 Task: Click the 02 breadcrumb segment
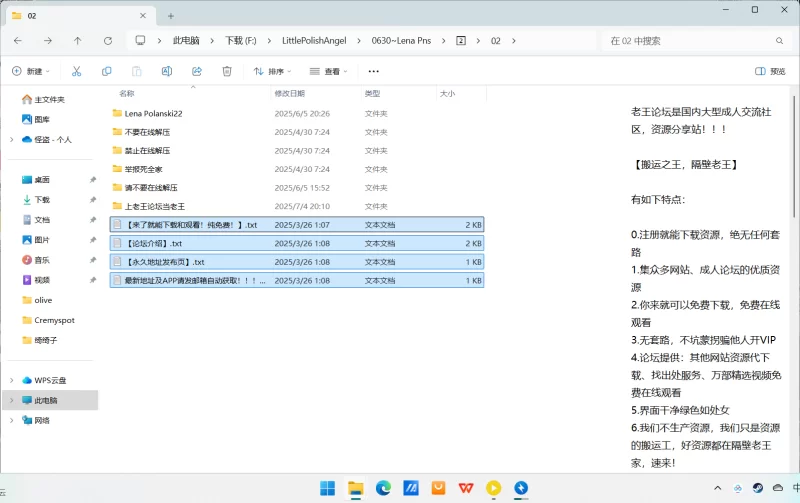(x=496, y=41)
